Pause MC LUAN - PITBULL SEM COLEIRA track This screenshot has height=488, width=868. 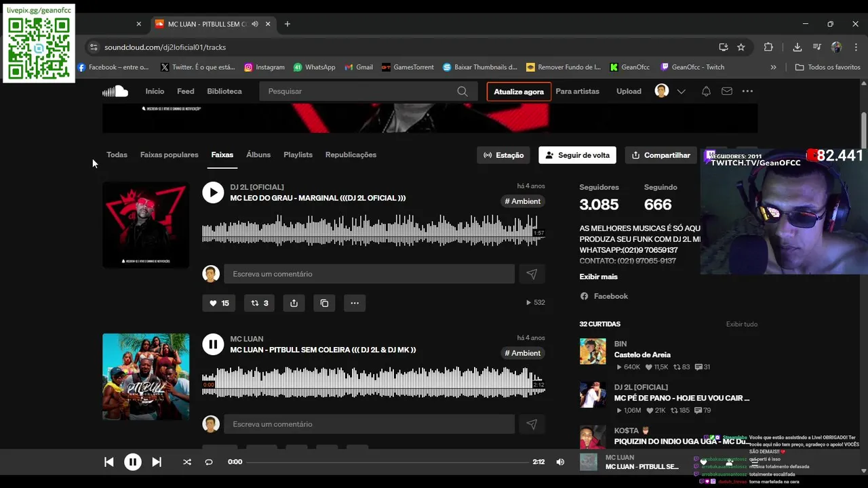(x=213, y=344)
